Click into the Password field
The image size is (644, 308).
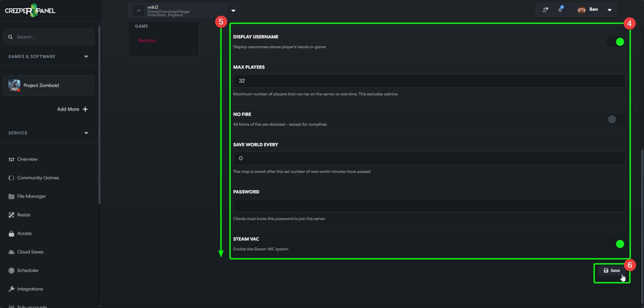click(x=428, y=205)
